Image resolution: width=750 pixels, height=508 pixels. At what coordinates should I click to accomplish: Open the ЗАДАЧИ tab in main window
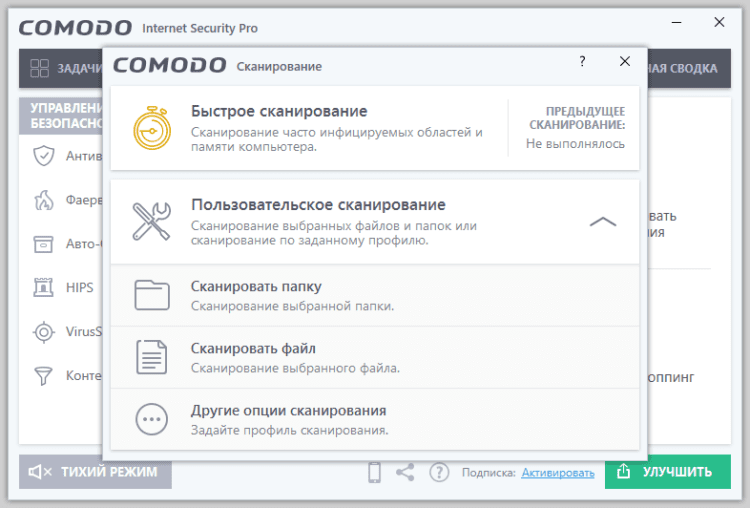(61, 68)
